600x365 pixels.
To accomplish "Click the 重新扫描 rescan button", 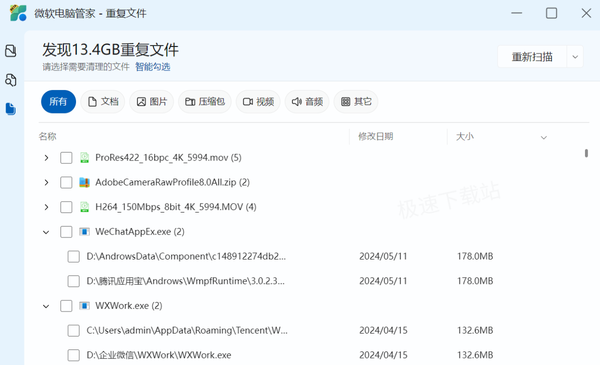I will pyautogui.click(x=532, y=57).
